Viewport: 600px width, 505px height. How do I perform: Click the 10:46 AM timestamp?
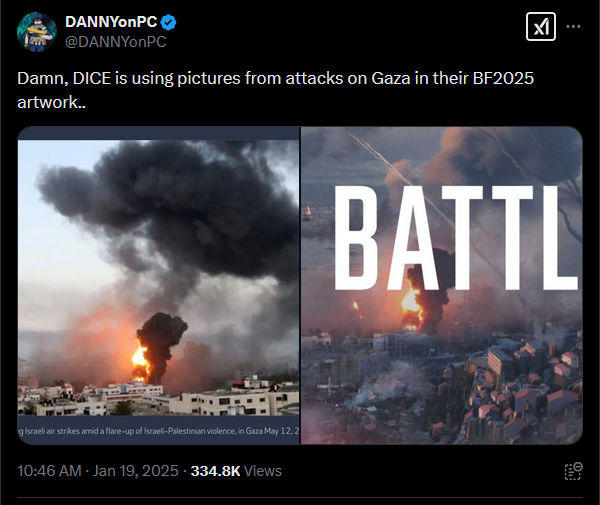click(x=49, y=471)
